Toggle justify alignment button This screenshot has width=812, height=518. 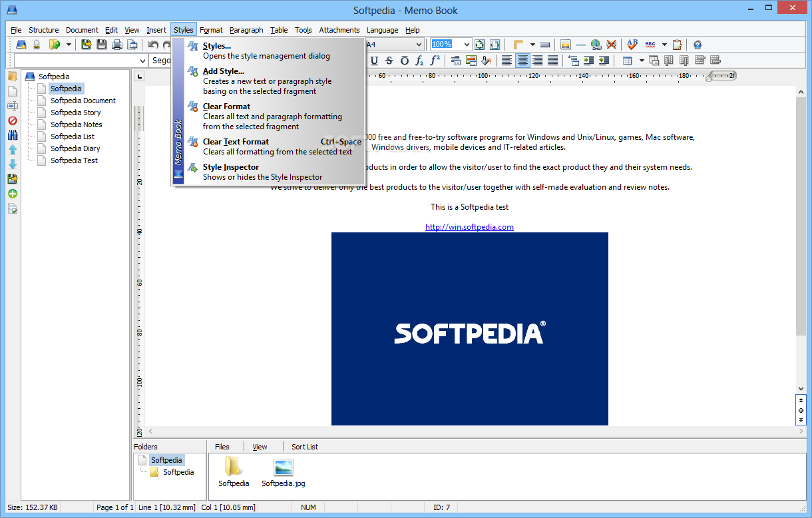(x=552, y=61)
